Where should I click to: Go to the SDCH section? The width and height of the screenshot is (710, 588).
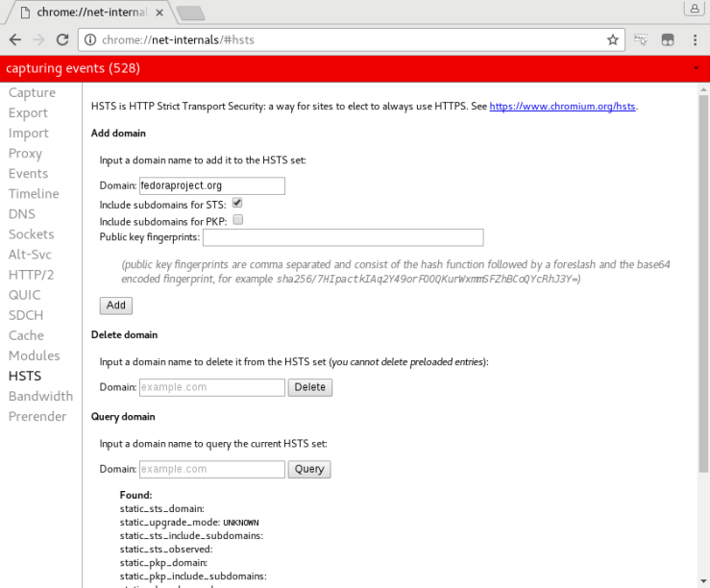(x=26, y=315)
